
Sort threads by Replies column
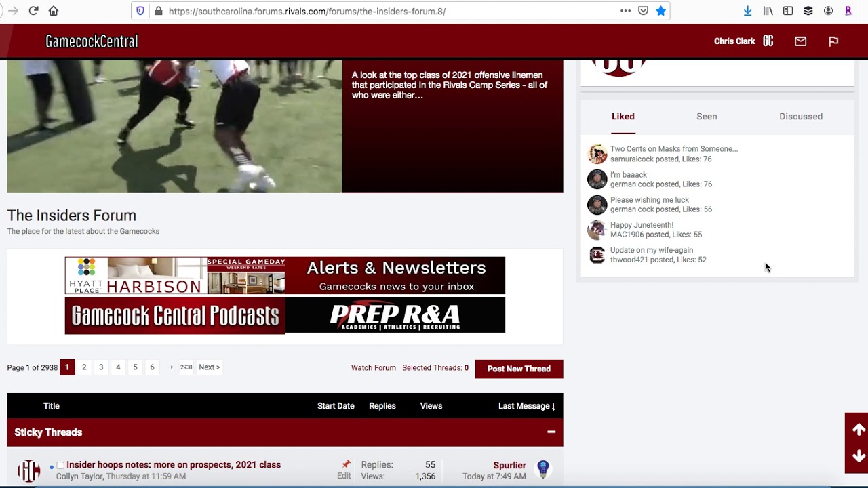(382, 406)
